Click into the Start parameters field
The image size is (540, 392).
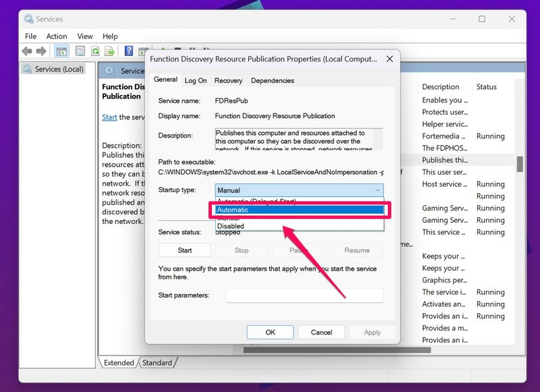305,296
